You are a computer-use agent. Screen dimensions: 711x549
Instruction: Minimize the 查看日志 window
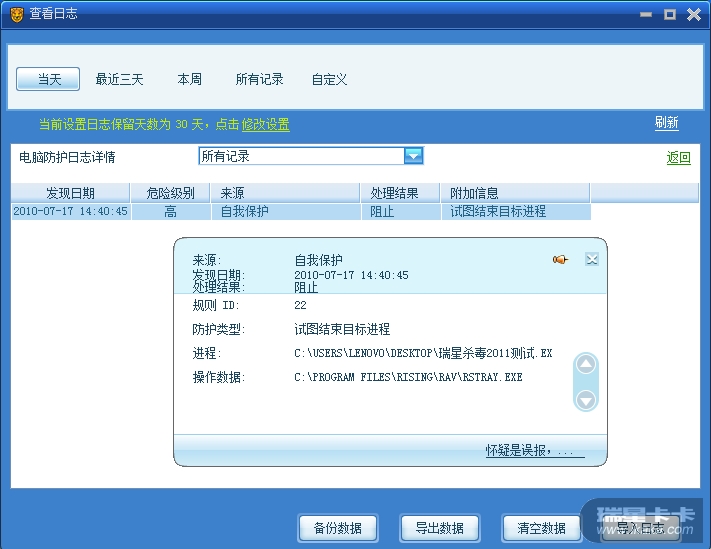coord(646,15)
